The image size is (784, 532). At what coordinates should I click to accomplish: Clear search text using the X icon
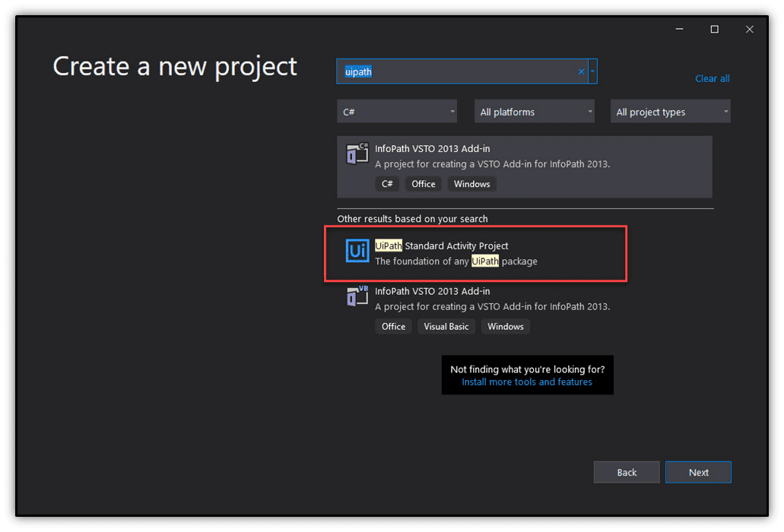(x=581, y=71)
